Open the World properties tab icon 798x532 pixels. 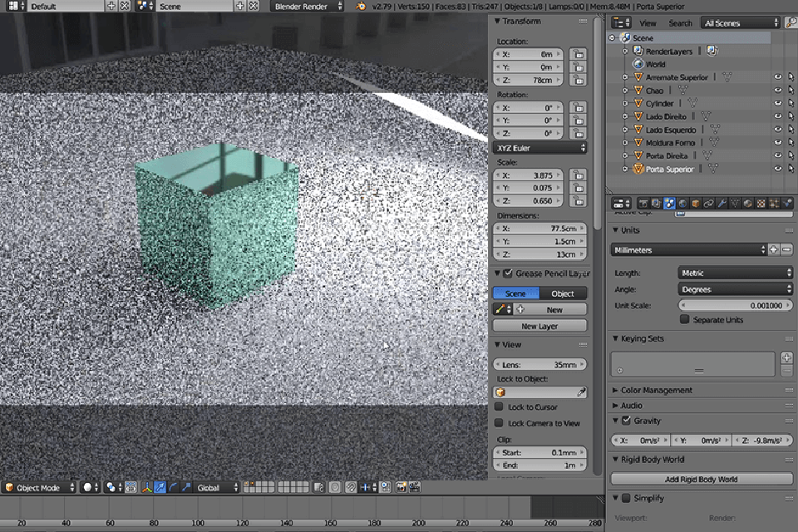click(x=682, y=204)
